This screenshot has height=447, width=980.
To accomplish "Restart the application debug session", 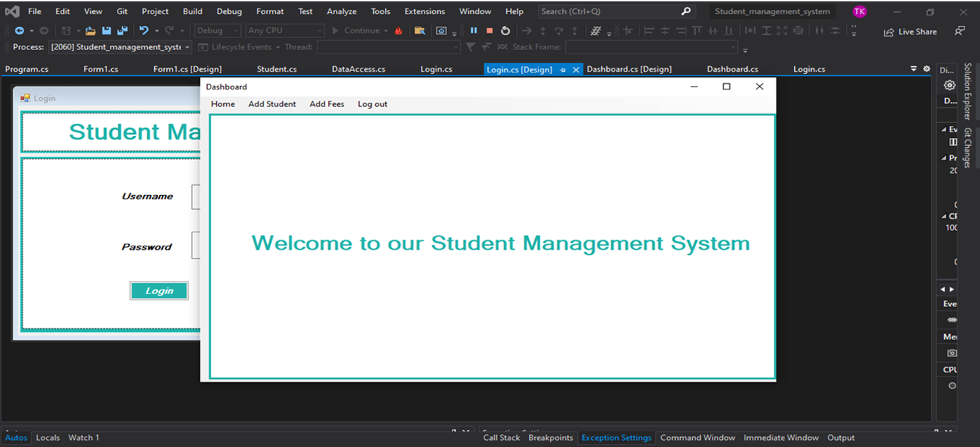I will [x=505, y=30].
